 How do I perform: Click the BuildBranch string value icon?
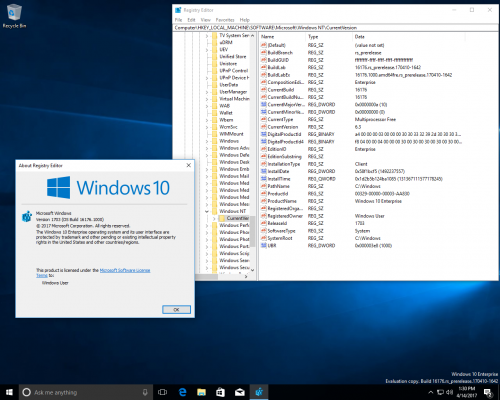click(264, 53)
